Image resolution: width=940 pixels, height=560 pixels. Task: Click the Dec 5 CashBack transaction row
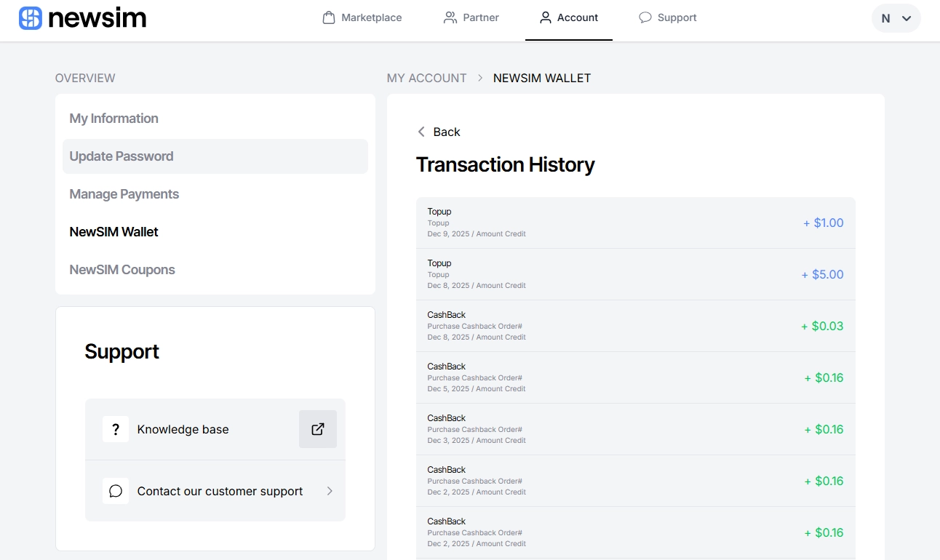pos(636,377)
